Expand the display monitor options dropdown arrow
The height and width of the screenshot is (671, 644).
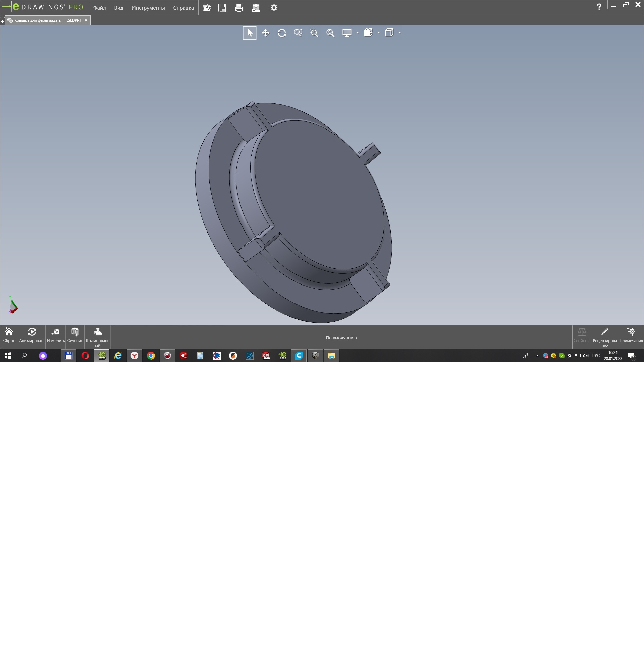coord(357,33)
